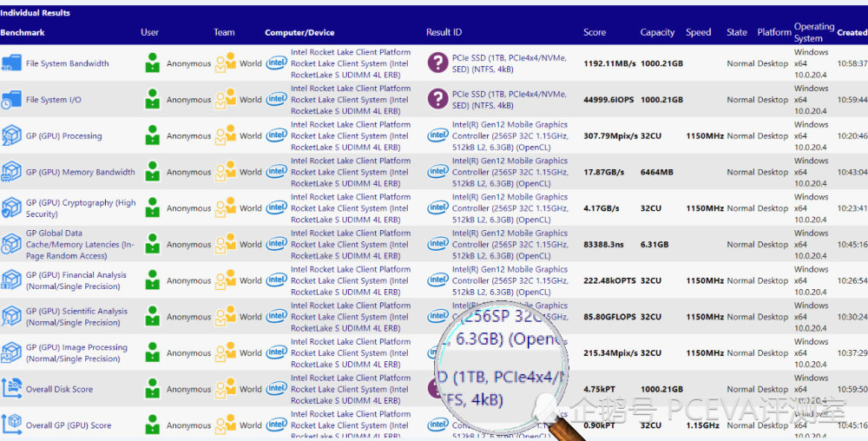Open GP (GPU) Financial Analysis link
The width and height of the screenshot is (868, 441).
[x=76, y=280]
